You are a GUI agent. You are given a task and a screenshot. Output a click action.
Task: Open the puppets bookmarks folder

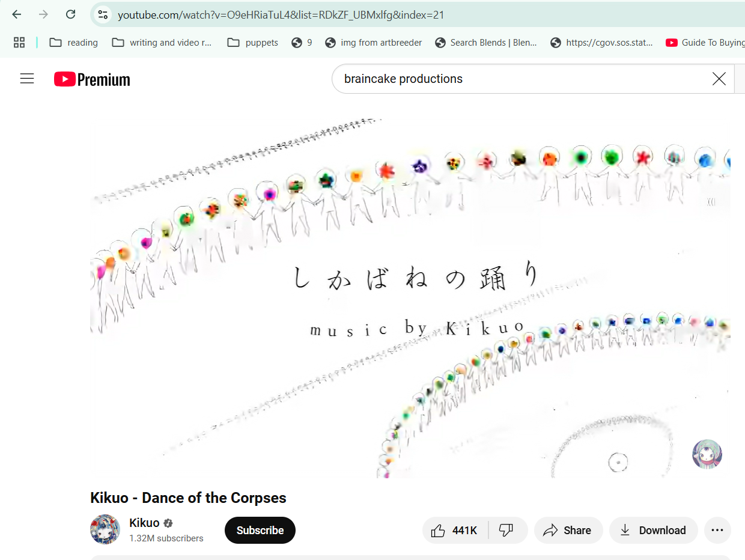pyautogui.click(x=253, y=42)
